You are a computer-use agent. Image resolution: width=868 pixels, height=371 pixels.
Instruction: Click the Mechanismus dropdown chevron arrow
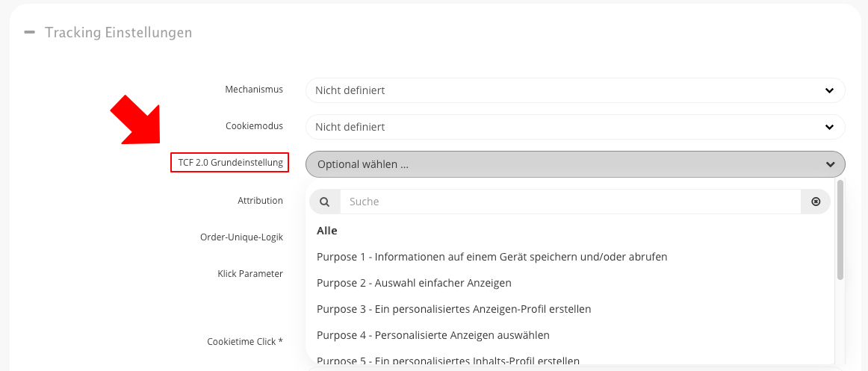click(x=829, y=90)
